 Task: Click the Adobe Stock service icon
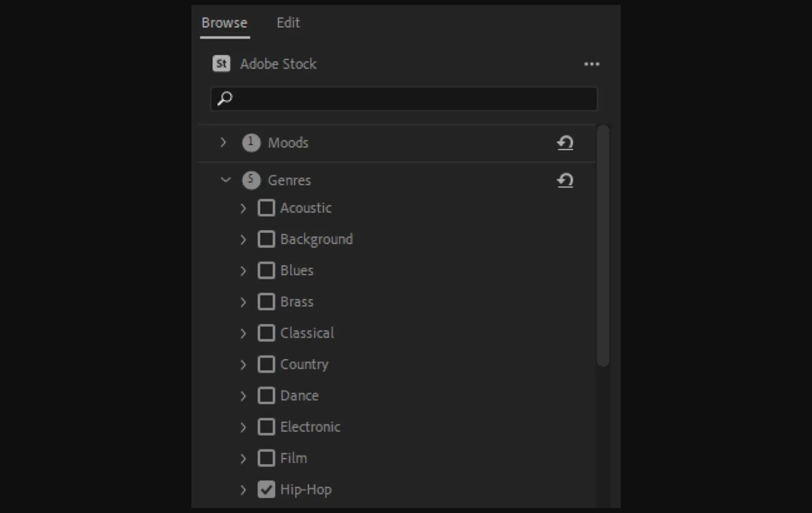point(221,64)
